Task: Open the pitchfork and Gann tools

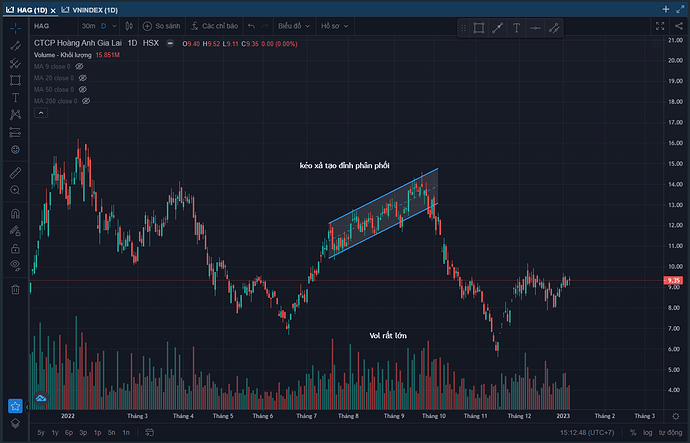Action: 15,63
